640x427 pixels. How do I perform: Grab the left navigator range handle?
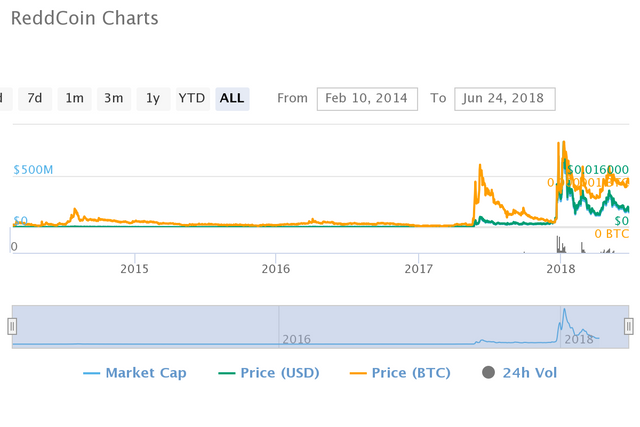click(12, 326)
